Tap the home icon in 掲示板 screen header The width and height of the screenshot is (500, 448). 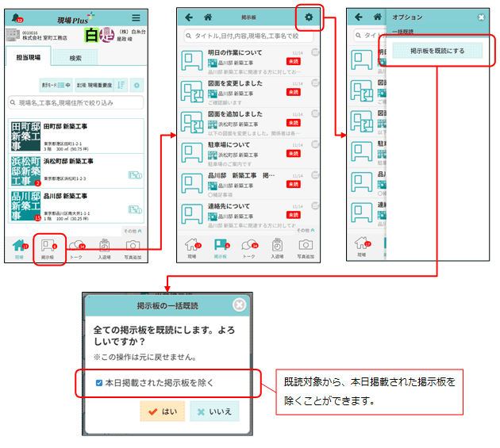tap(208, 17)
